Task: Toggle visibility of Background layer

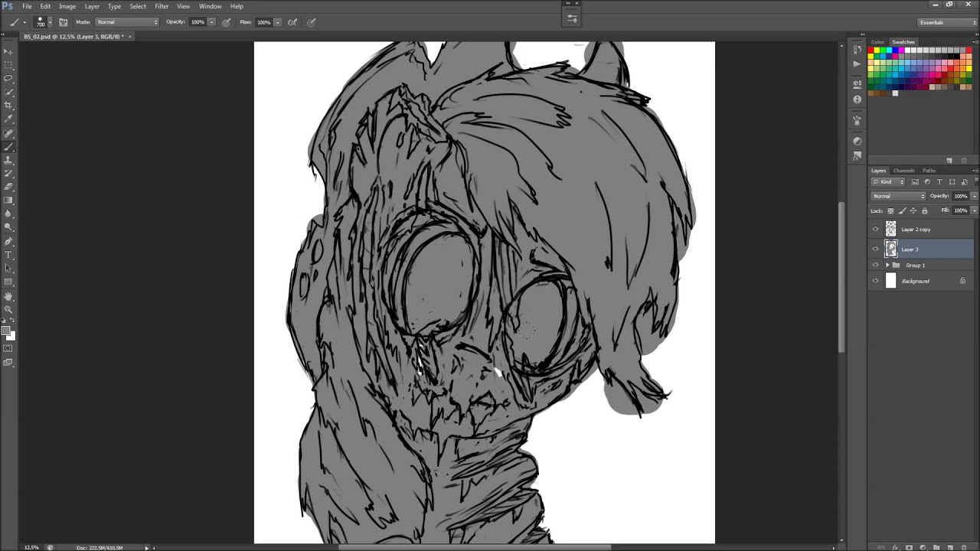Action: click(x=876, y=281)
